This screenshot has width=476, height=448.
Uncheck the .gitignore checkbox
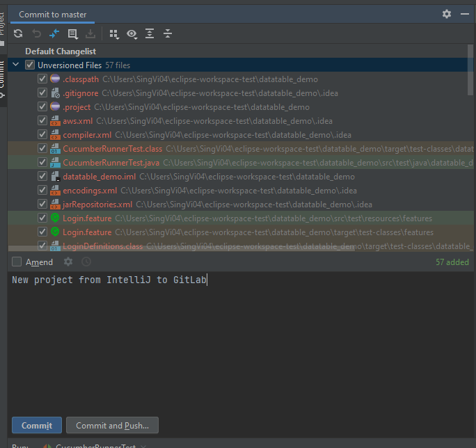42,93
